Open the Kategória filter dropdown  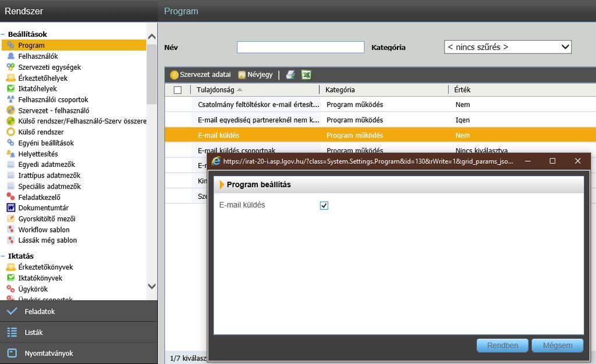pos(508,47)
